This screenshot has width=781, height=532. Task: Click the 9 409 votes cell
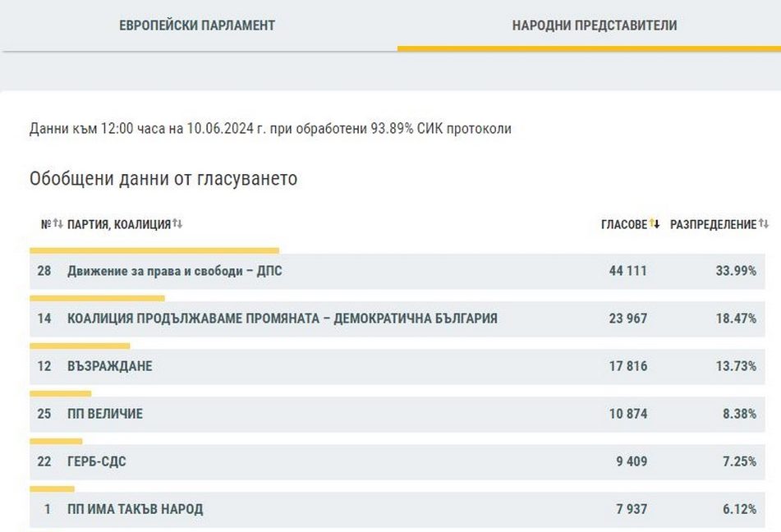(631, 461)
